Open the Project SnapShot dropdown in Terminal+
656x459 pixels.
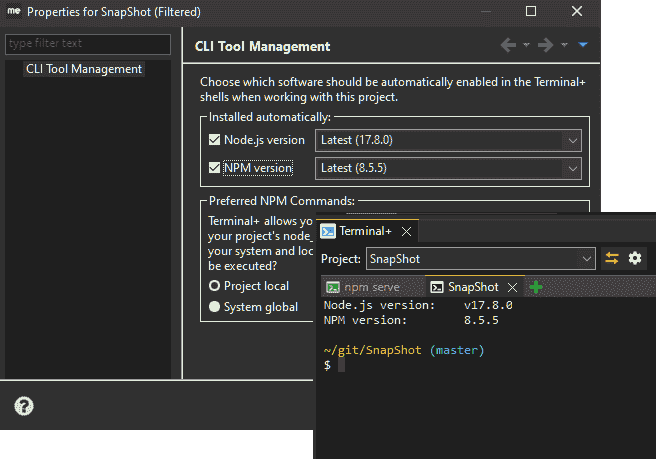coord(481,259)
